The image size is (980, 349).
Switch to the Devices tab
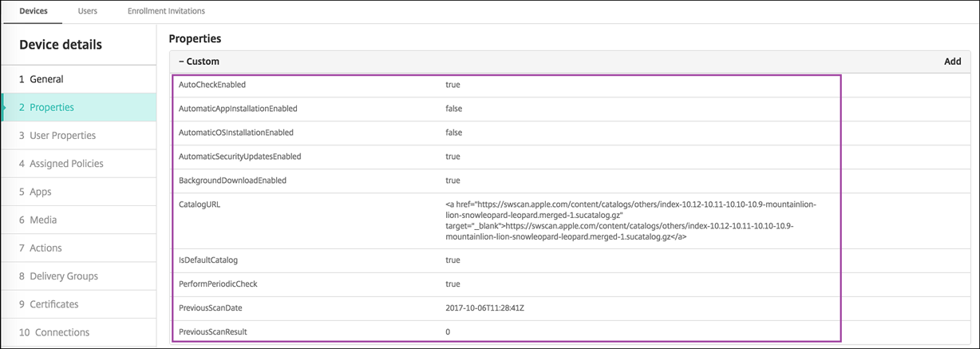(x=33, y=11)
